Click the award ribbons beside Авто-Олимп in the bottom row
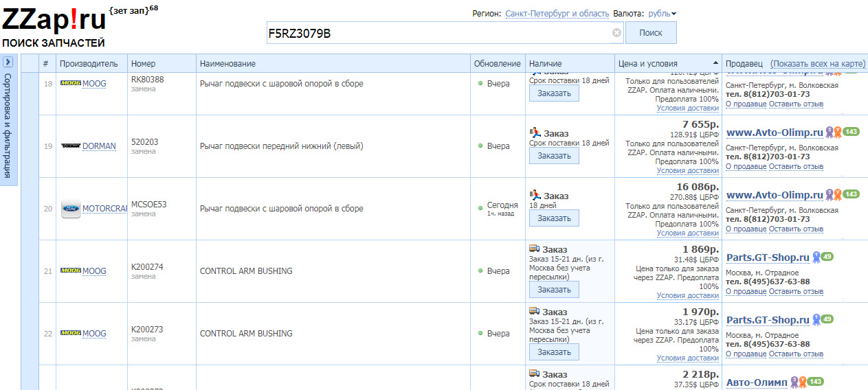The image size is (868, 390). tap(799, 382)
